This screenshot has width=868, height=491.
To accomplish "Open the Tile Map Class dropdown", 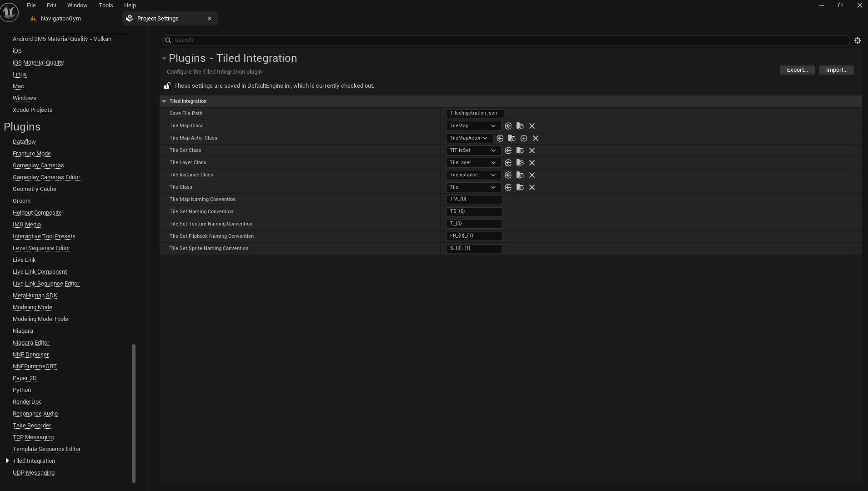I will coord(473,126).
